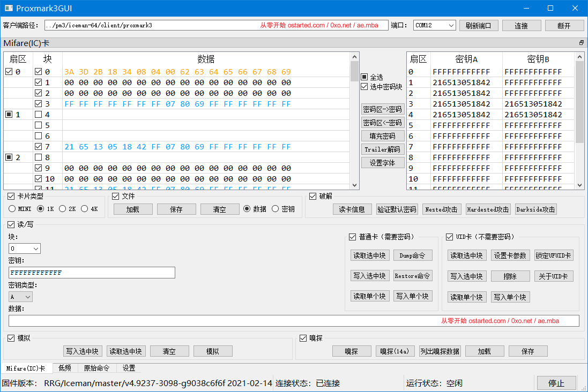Click the 锁定UFUID卡 button
Viewport: 588px width, 392px height.
554,255
